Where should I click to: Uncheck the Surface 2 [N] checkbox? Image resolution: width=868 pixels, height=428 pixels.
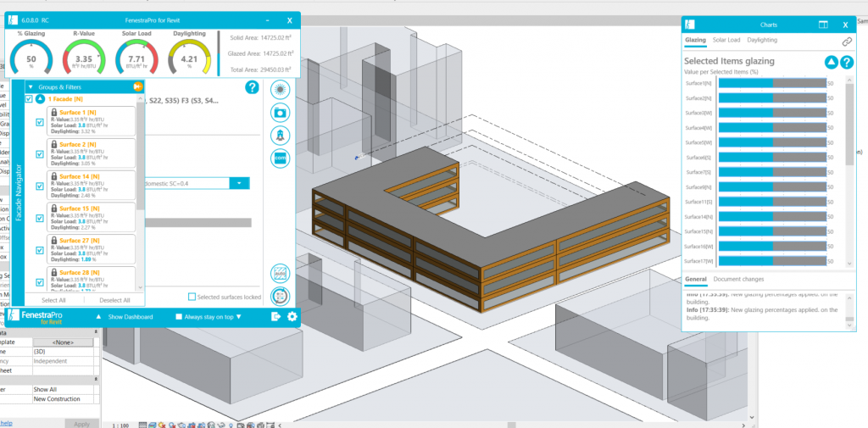(39, 154)
